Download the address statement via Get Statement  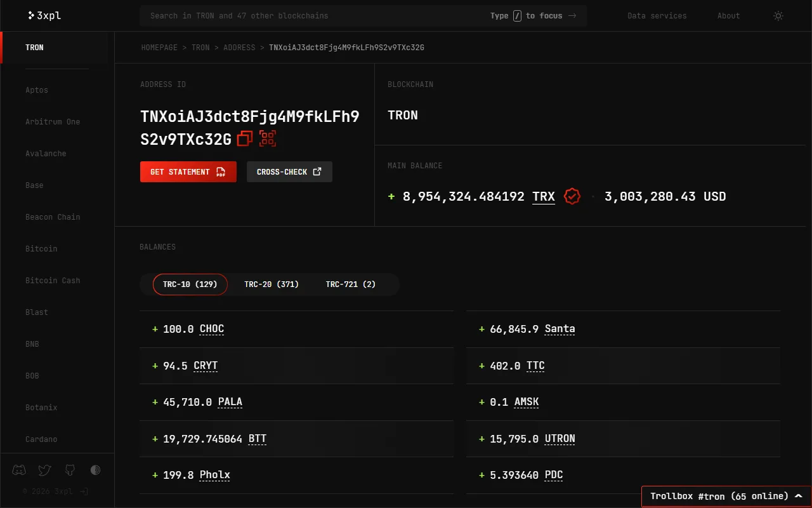188,171
